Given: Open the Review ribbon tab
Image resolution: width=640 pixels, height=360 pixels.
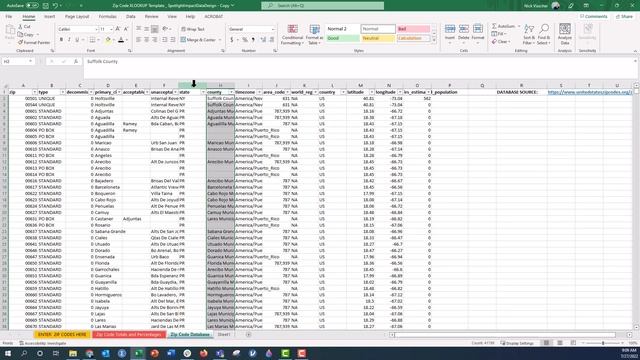Looking at the screenshot, I should (x=151, y=16).
